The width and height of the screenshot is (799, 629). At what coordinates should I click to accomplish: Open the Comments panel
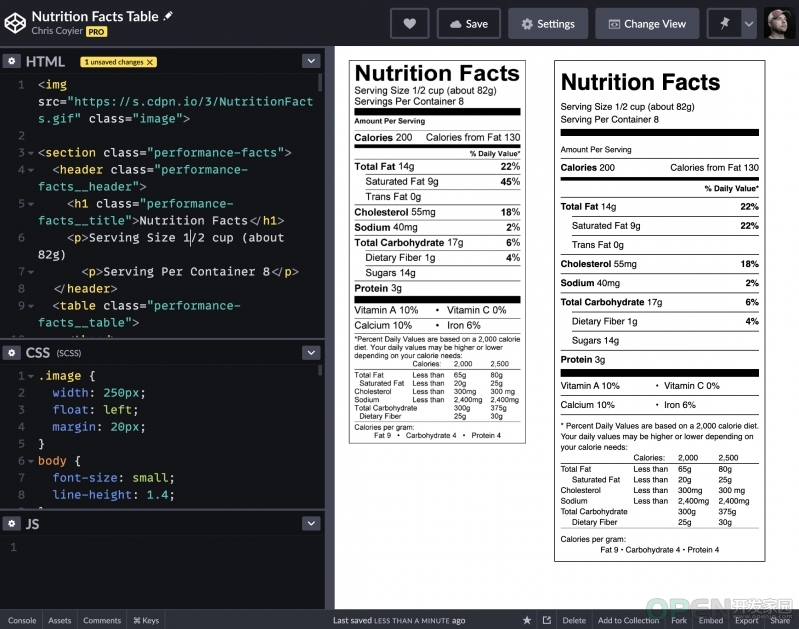coord(102,620)
